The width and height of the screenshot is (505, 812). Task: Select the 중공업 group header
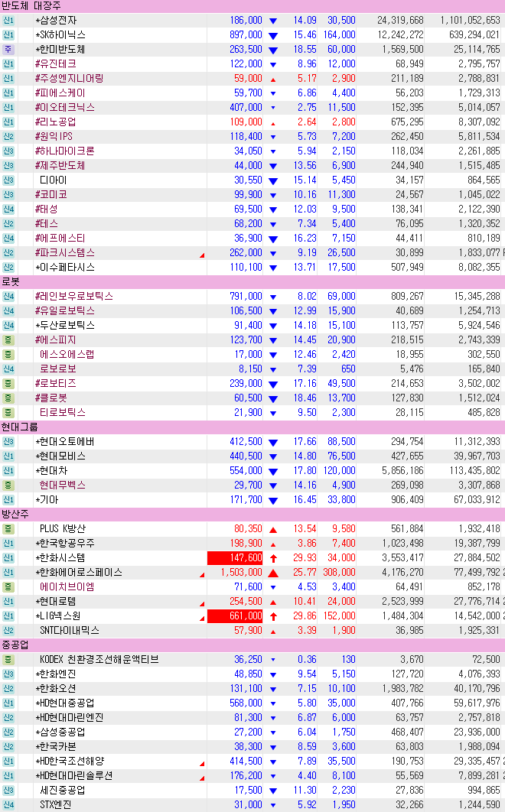click(x=252, y=645)
